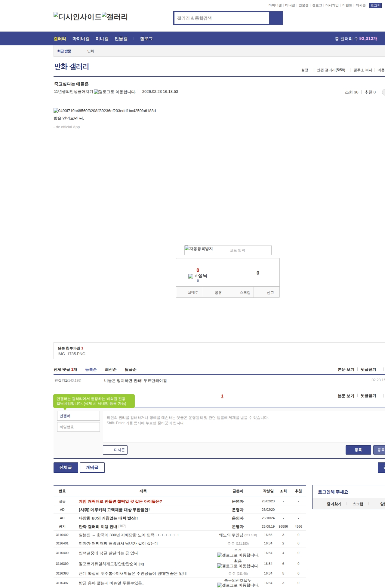Open notice 만화 갤러리 이용 안내
385x588 pixels.
[98, 526]
